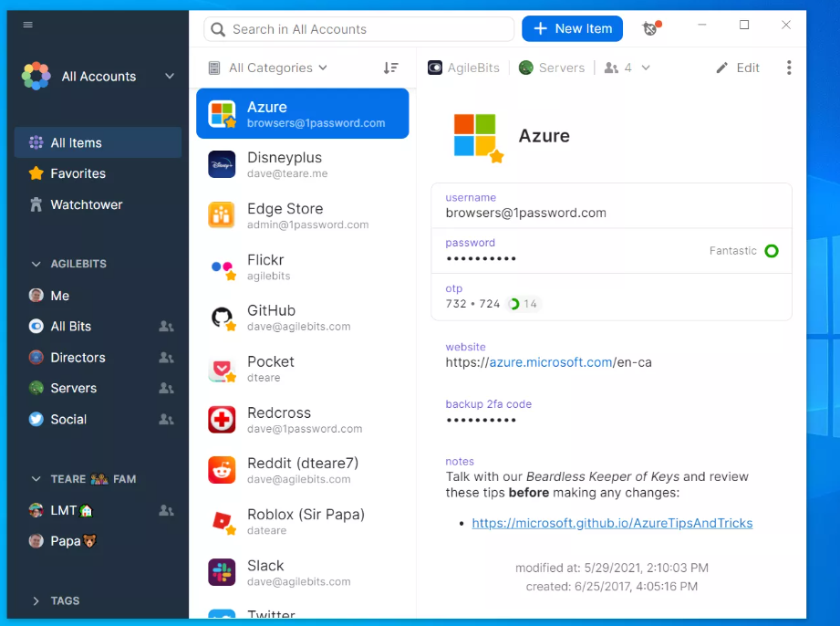The height and width of the screenshot is (626, 840).
Task: Click the OTP countdown timer circle
Action: (x=512, y=304)
